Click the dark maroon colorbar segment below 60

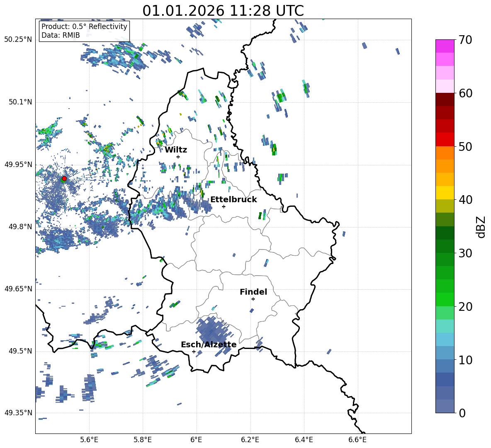point(445,99)
